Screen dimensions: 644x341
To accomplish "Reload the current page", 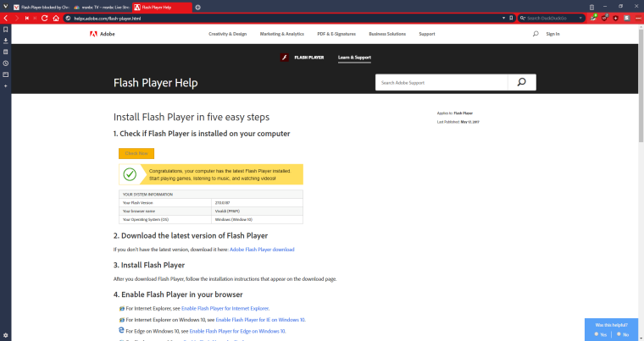I will [45, 18].
